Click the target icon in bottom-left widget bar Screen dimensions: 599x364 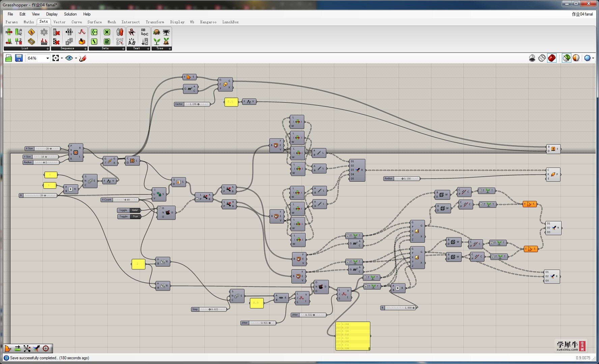(46, 348)
